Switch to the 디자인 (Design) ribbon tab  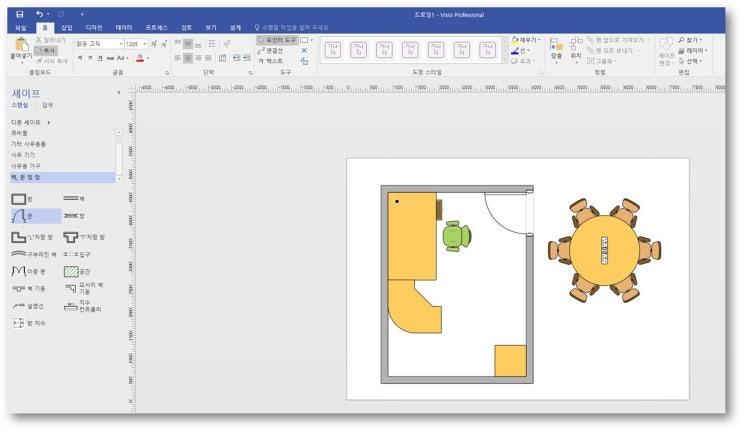tap(94, 28)
